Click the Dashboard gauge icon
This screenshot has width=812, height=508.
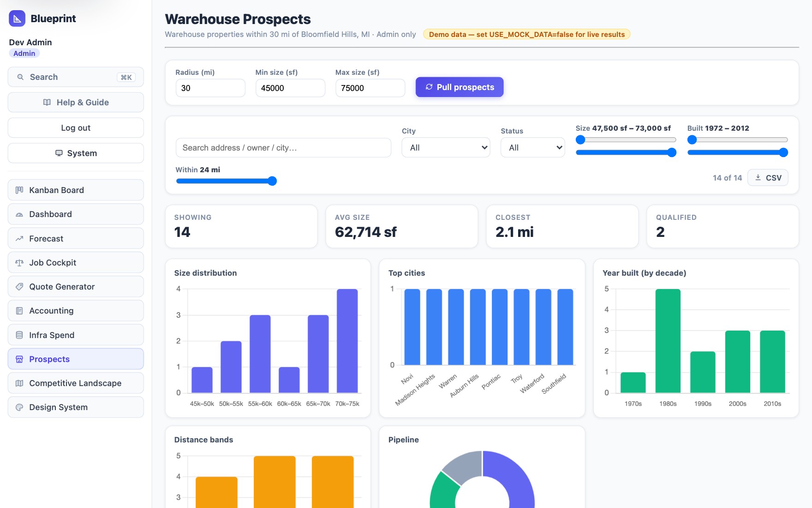(x=19, y=214)
